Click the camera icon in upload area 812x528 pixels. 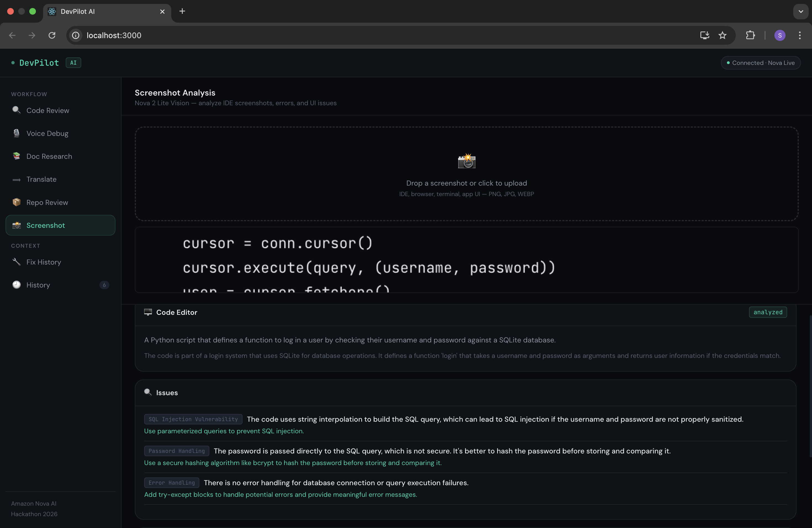tap(466, 161)
